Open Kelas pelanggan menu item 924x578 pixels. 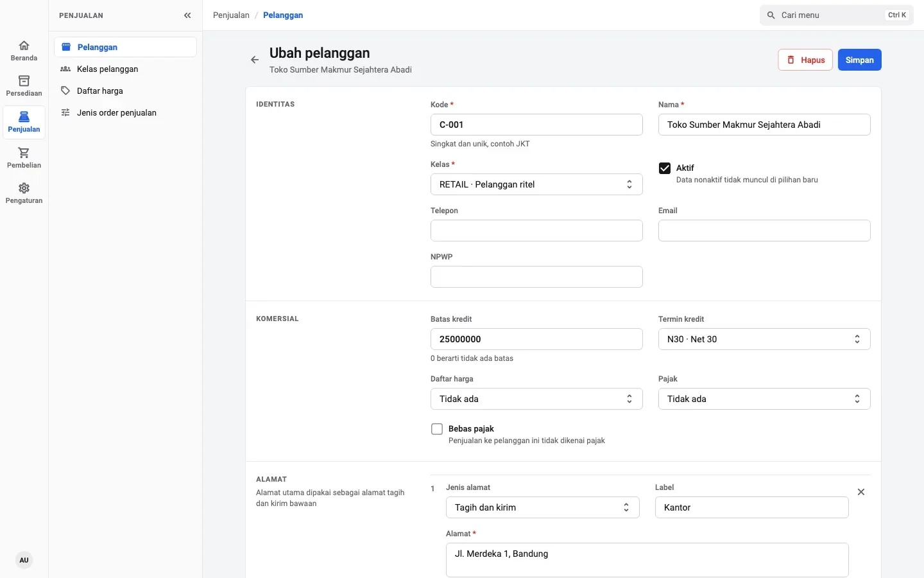[x=125, y=69]
